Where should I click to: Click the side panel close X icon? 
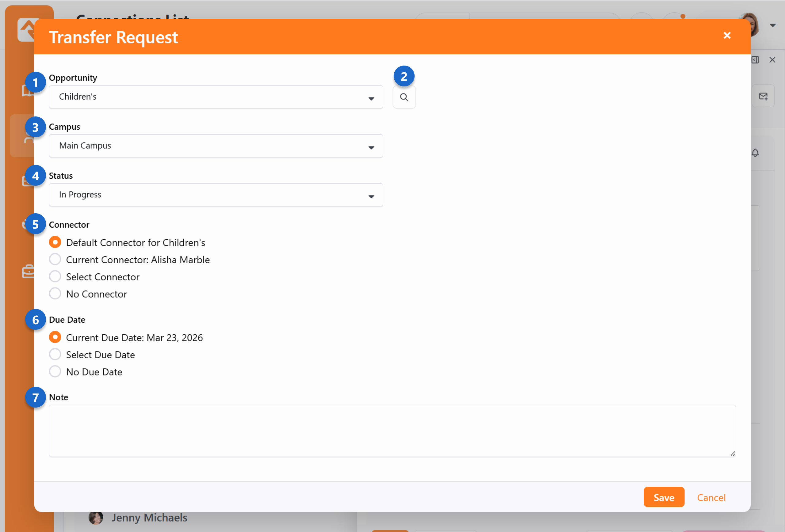point(772,60)
